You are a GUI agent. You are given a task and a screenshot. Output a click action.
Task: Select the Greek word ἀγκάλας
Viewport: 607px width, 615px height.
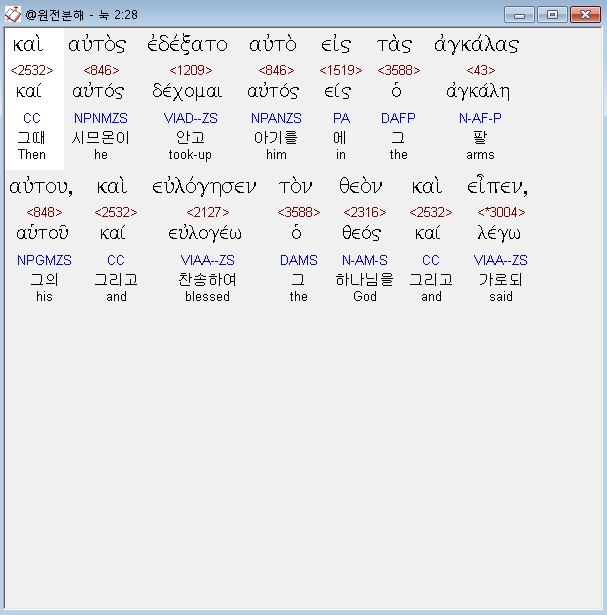[x=476, y=44]
